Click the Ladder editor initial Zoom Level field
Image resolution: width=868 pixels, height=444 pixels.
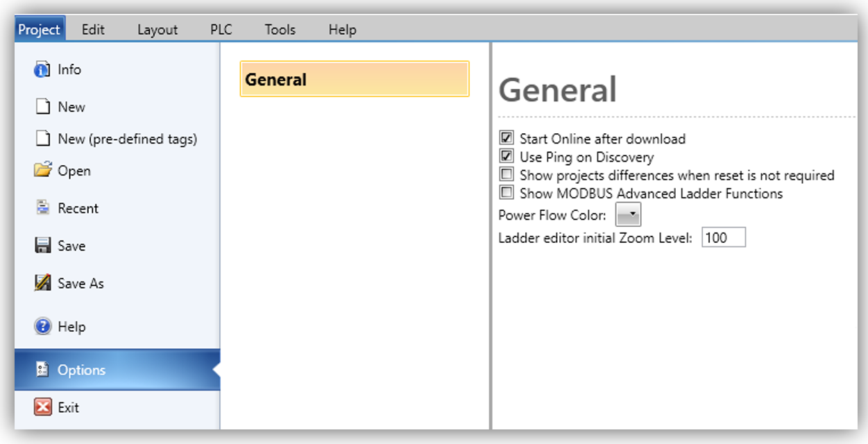coord(724,238)
